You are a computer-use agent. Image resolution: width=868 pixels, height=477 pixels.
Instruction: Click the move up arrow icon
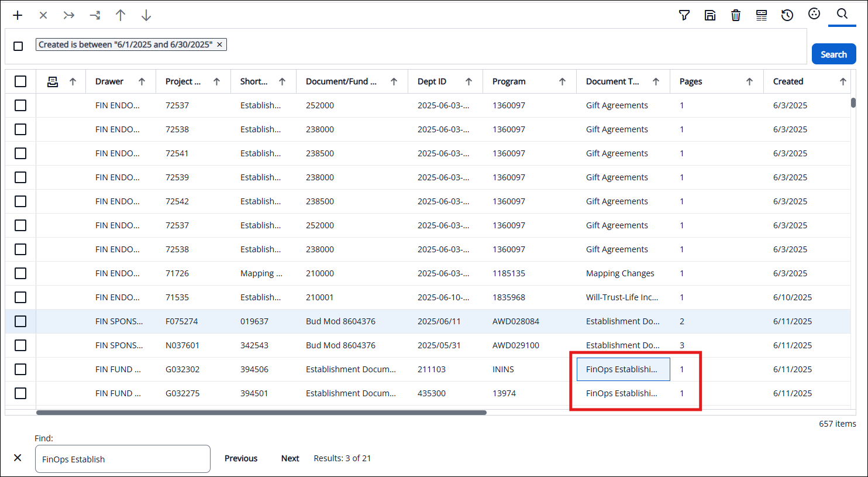(120, 15)
